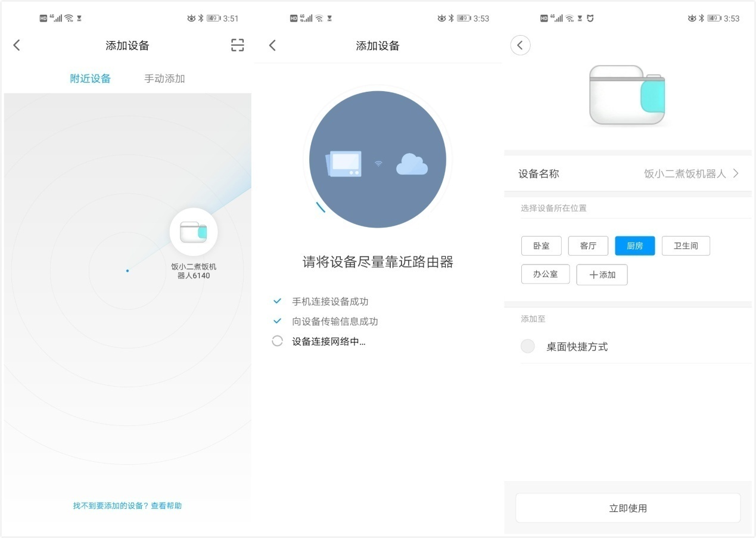Screen dimensions: 756x538
Task: Select 卫生间 as the device location
Action: tap(686, 245)
